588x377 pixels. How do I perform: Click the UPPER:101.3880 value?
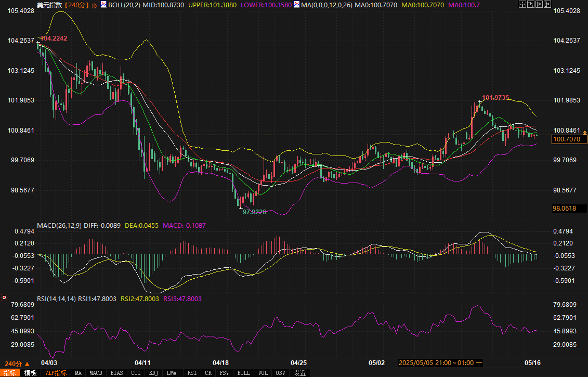[x=212, y=5]
